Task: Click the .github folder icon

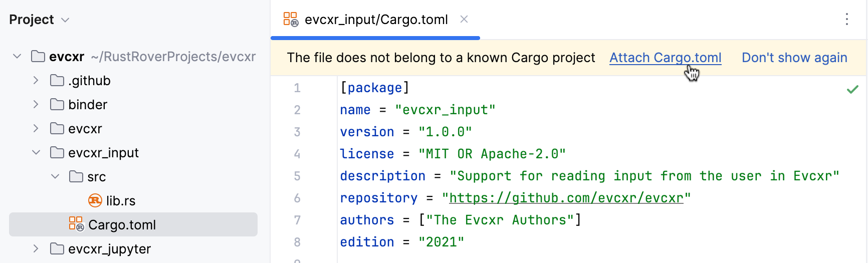Action: (57, 81)
